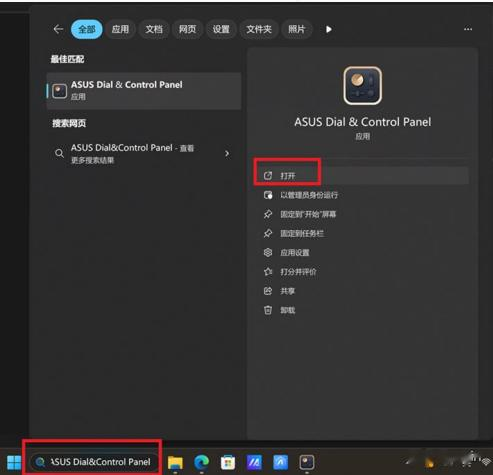The height and width of the screenshot is (475, 493).
Task: Go back with the search back arrow
Action: click(x=58, y=29)
